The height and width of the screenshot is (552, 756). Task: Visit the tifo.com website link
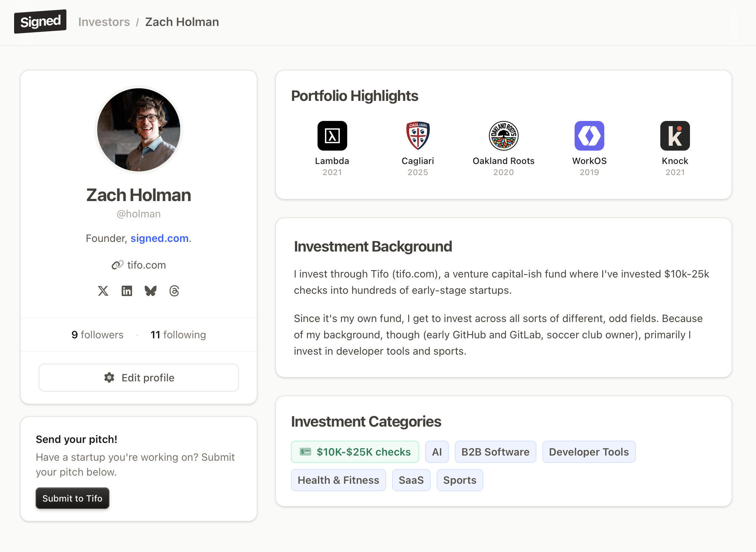pos(146,265)
